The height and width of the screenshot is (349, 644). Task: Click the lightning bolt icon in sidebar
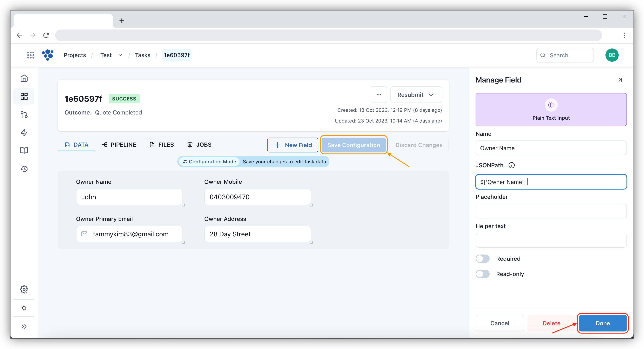[24, 133]
